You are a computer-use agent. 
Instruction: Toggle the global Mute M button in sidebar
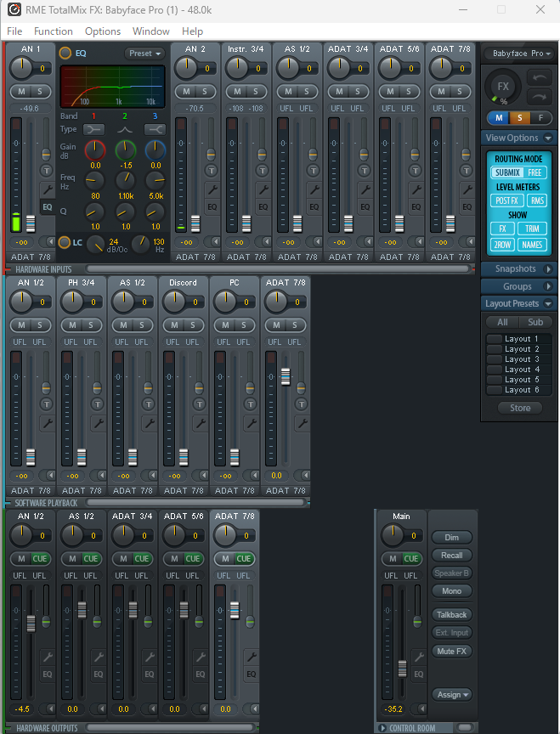[x=499, y=118]
